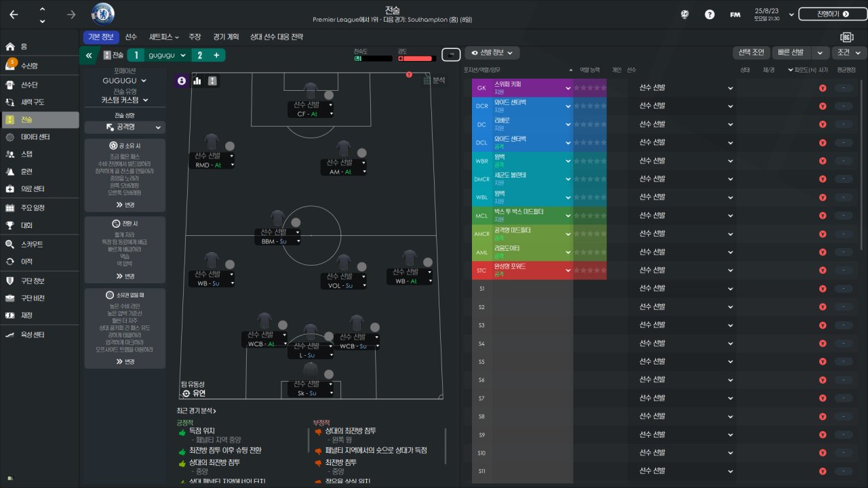Open 주요 일정 schedule
This screenshot has height=488, width=868.
[x=39, y=208]
